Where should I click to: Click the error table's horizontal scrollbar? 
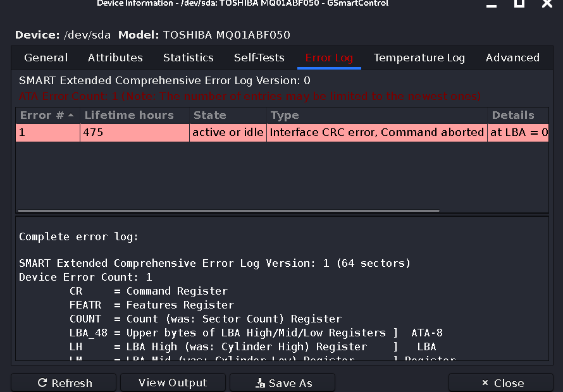(x=228, y=211)
